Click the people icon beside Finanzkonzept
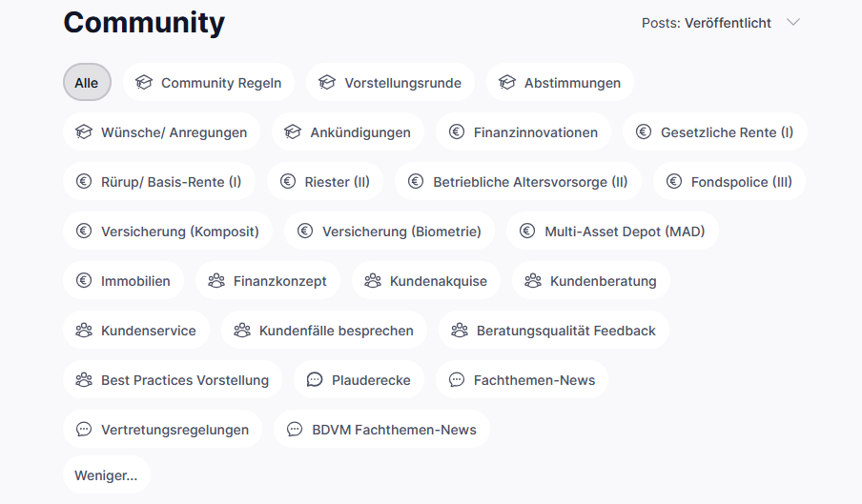This screenshot has width=862, height=504. click(216, 281)
